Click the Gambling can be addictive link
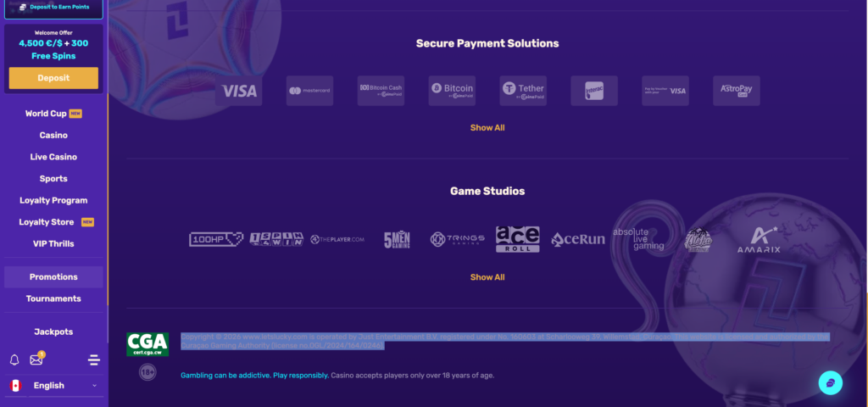The width and height of the screenshot is (868, 407). click(x=254, y=376)
